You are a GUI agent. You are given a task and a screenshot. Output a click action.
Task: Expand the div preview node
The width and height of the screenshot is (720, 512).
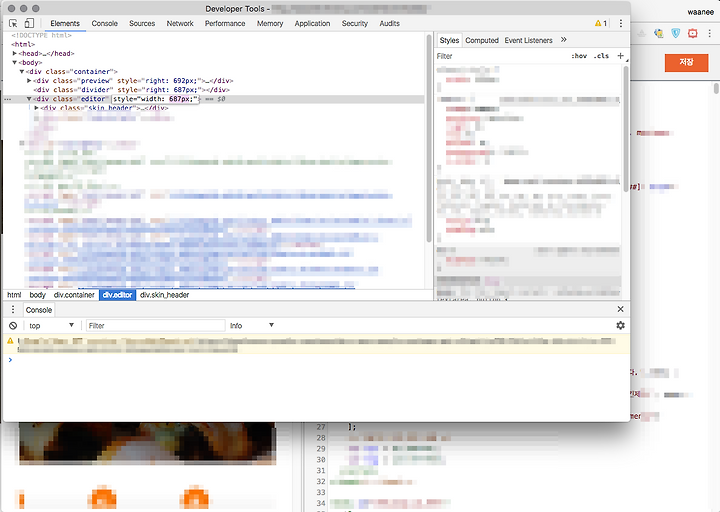click(29, 80)
